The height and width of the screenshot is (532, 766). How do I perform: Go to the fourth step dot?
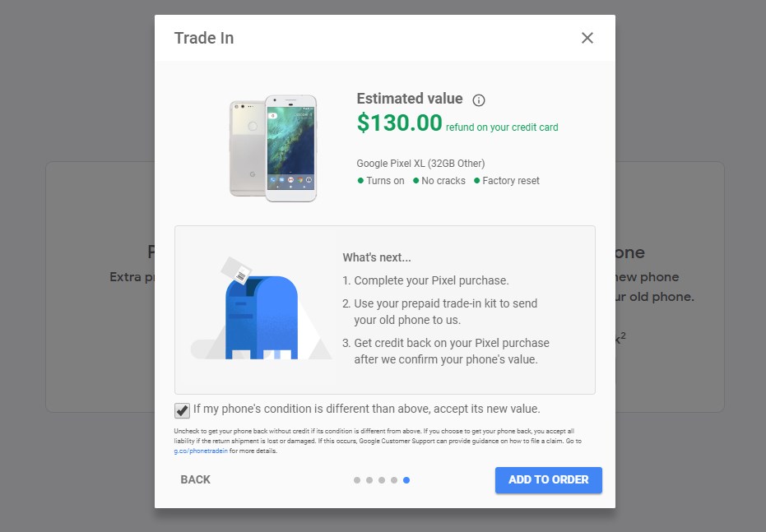click(394, 480)
